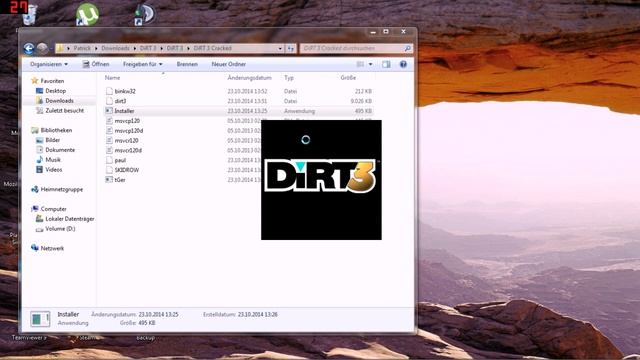Click Downloads in the address path
Viewport: 640px width, 360px height.
(115, 48)
